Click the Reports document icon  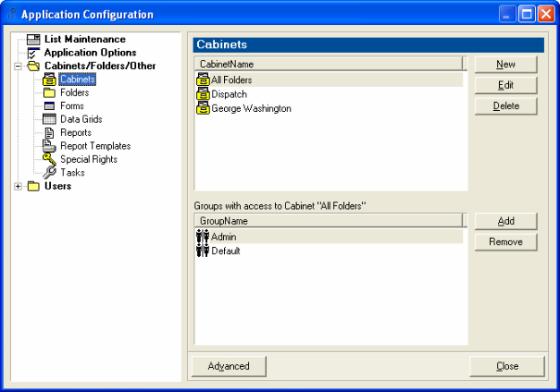pos(49,132)
